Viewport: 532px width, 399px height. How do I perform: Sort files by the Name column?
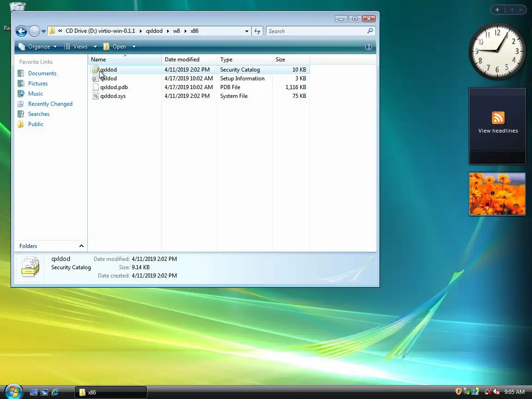tap(125, 60)
